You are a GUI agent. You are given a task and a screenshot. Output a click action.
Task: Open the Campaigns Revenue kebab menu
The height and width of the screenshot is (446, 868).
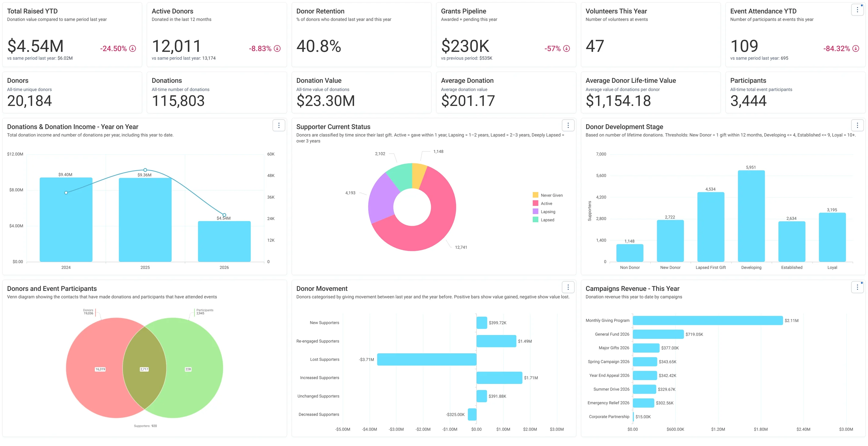tap(857, 287)
